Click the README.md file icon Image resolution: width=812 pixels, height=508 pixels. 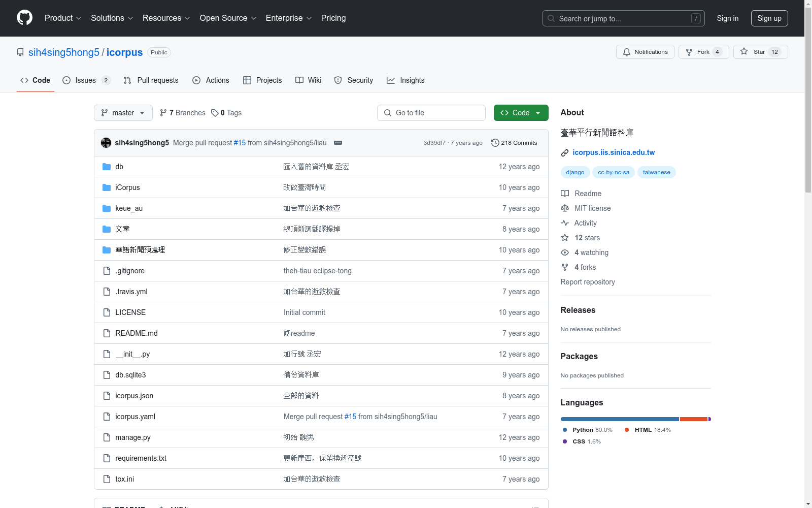[x=107, y=333]
